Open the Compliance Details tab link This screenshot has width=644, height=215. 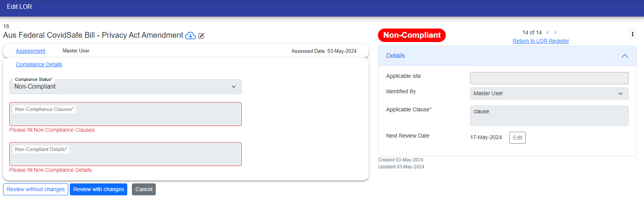pyautogui.click(x=39, y=64)
